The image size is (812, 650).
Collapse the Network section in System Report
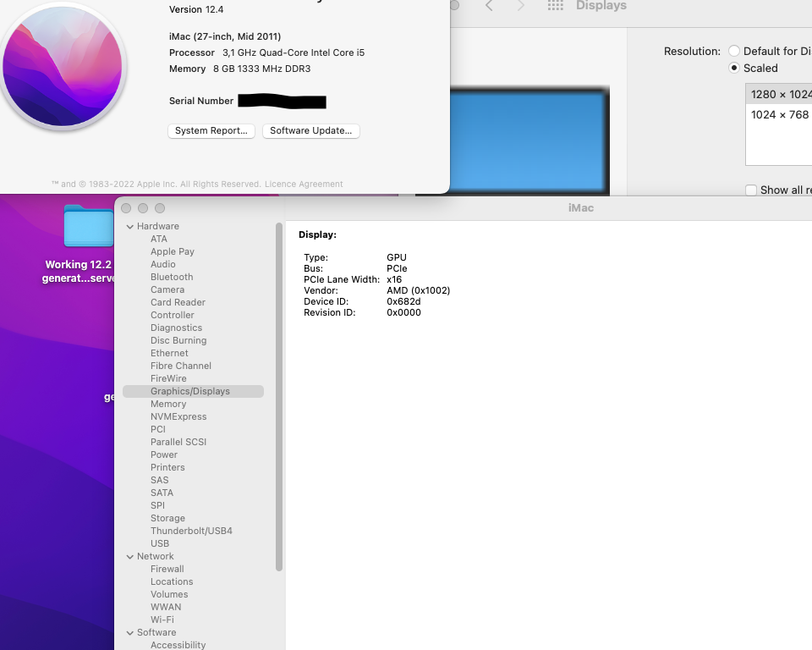point(130,557)
